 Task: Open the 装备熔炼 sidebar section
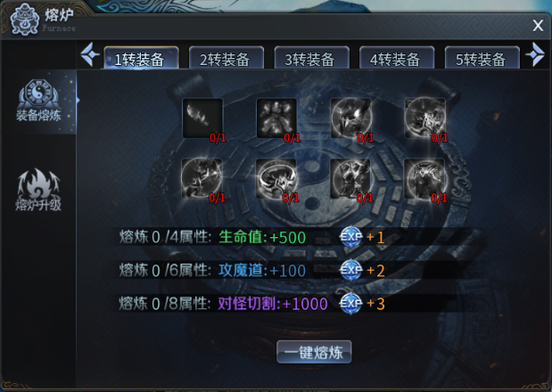(38, 102)
